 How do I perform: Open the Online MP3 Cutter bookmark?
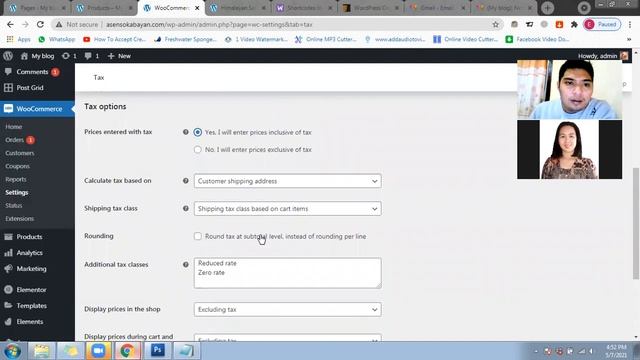326,39
